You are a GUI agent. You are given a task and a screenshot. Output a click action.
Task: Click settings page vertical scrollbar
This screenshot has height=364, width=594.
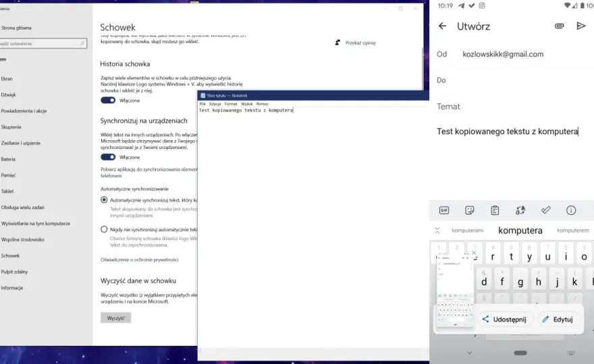tap(423, 68)
